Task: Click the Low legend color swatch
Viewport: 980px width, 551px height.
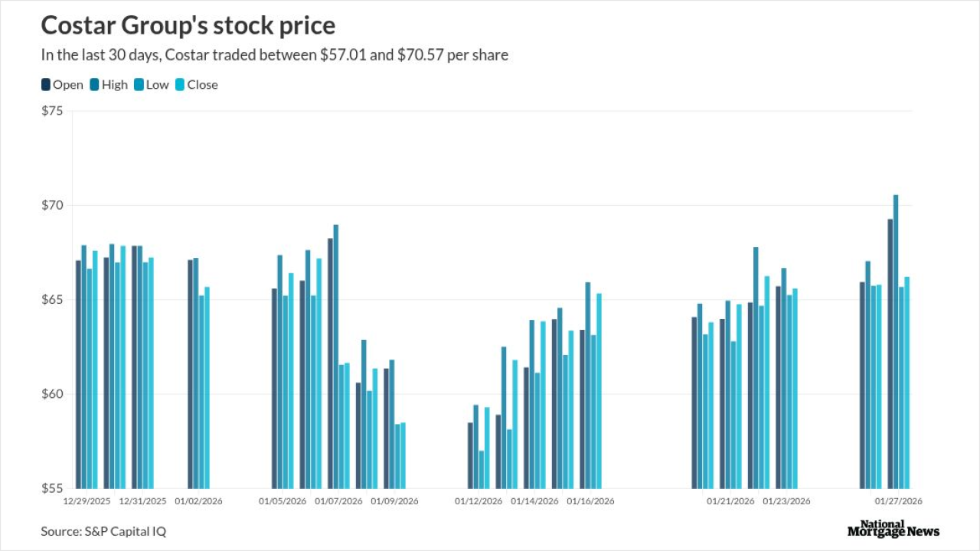Action: pyautogui.click(x=139, y=85)
